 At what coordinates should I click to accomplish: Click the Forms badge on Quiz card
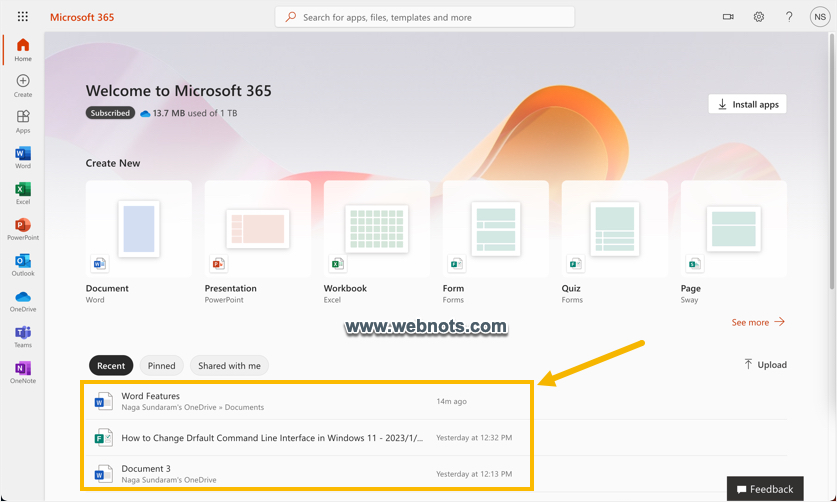pyautogui.click(x=575, y=263)
